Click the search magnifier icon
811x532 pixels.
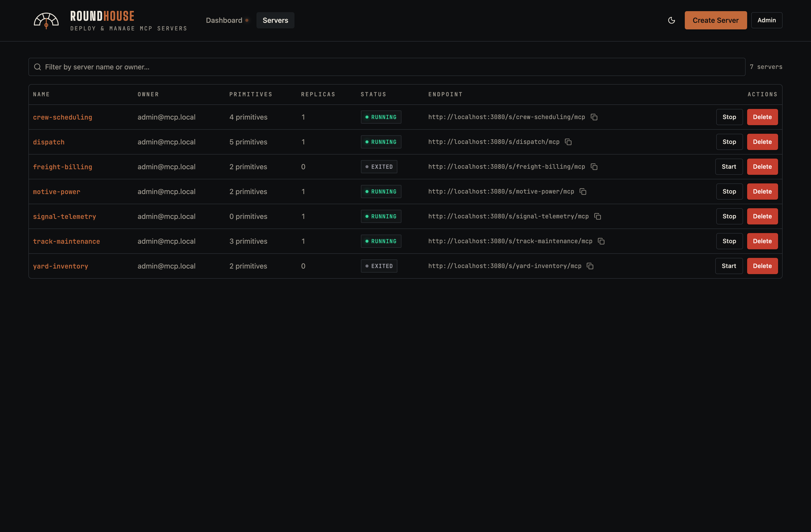pos(38,67)
